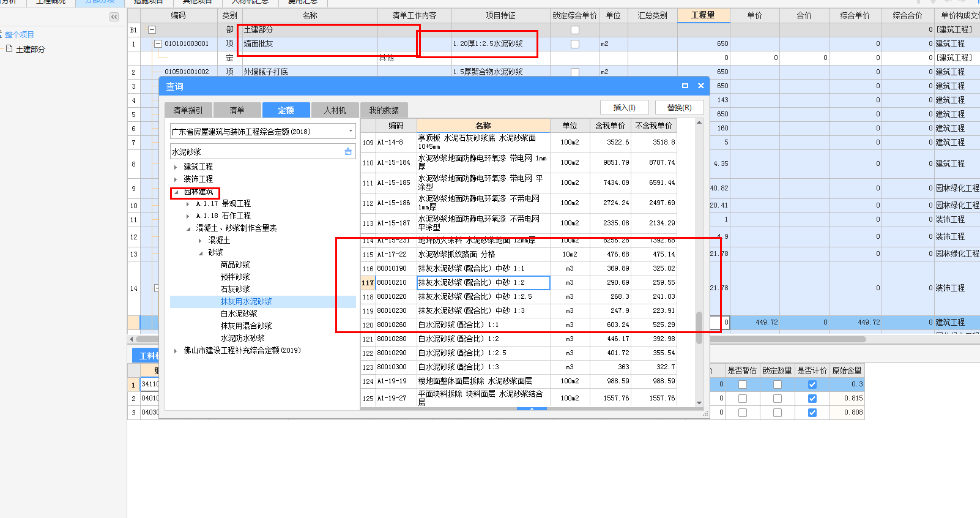This screenshot has width=980, height=518.
Task: Select 预拌砂浆 in the tree
Action: (x=235, y=277)
